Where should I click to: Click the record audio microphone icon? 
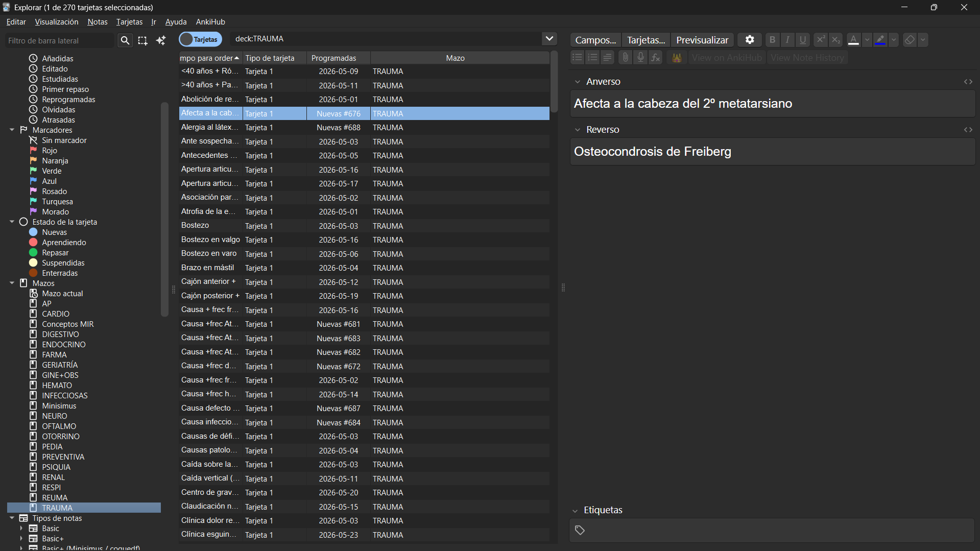click(640, 58)
